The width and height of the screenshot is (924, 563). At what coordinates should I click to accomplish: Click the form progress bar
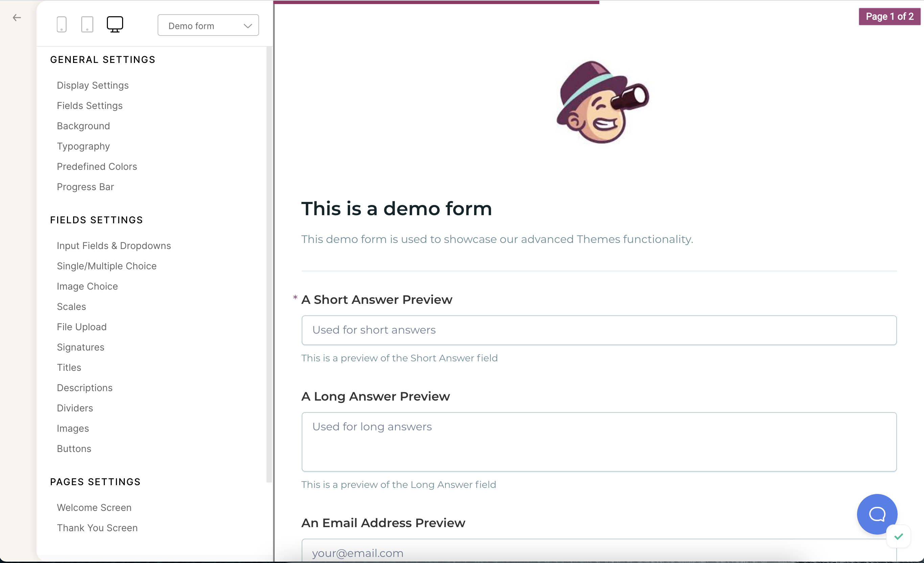point(436,2)
